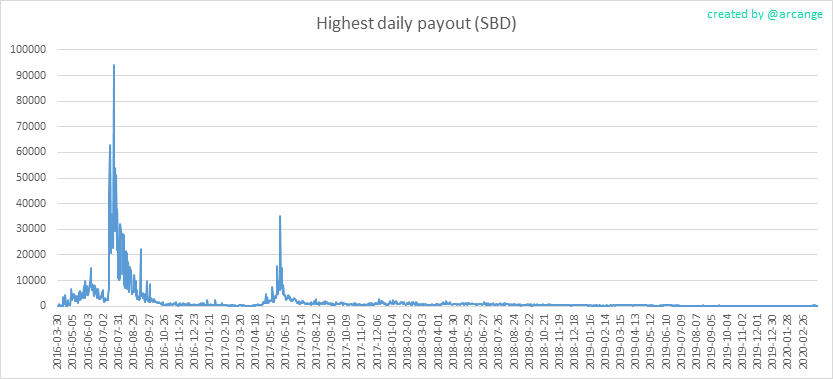
Task: Select the y-axis label '100000'
Action: click(x=29, y=50)
